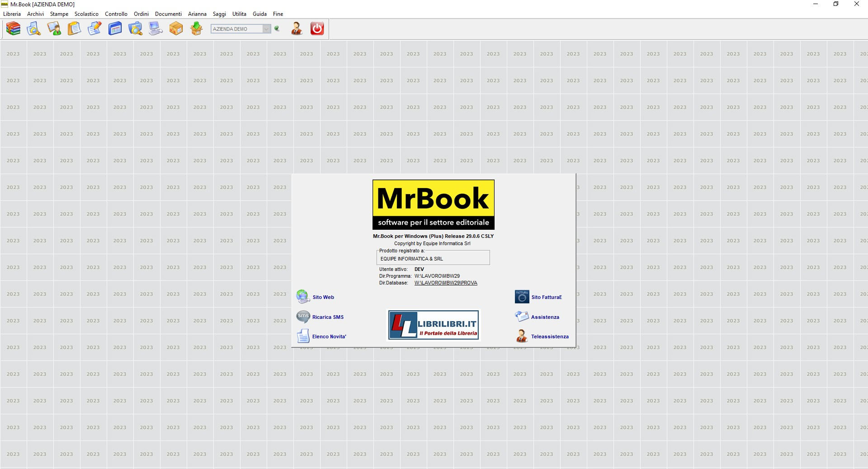Viewport: 868px width, 469px height.
Task: Open the Archivi menu
Action: 35,14
